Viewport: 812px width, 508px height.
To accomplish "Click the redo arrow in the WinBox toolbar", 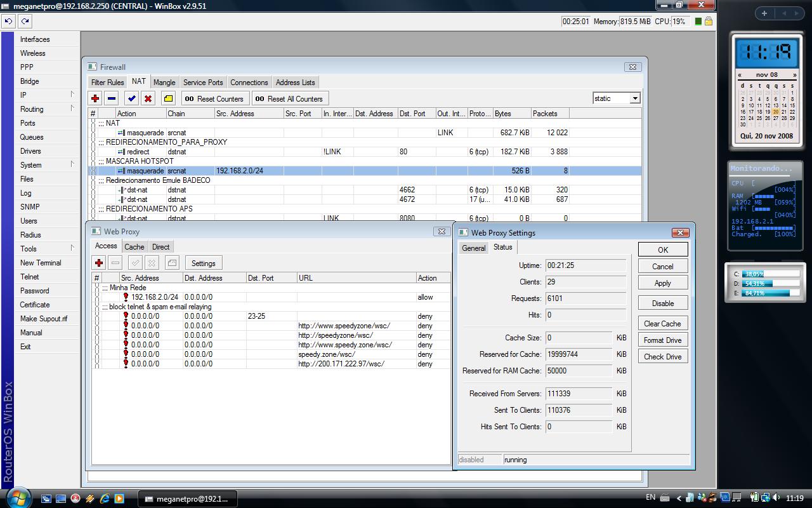I will point(25,21).
